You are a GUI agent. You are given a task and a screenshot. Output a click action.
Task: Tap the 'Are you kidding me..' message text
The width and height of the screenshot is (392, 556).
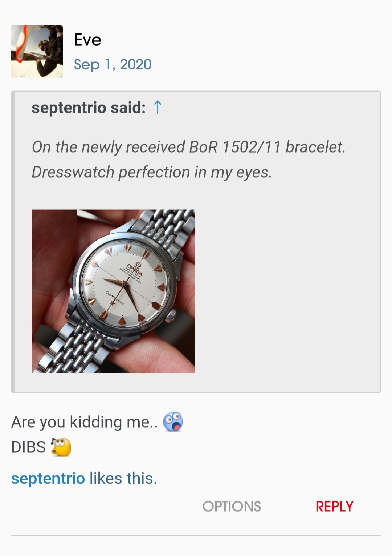click(85, 422)
